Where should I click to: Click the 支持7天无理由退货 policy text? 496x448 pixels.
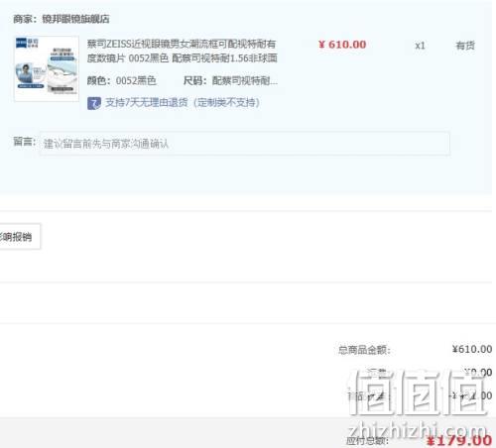coord(183,103)
